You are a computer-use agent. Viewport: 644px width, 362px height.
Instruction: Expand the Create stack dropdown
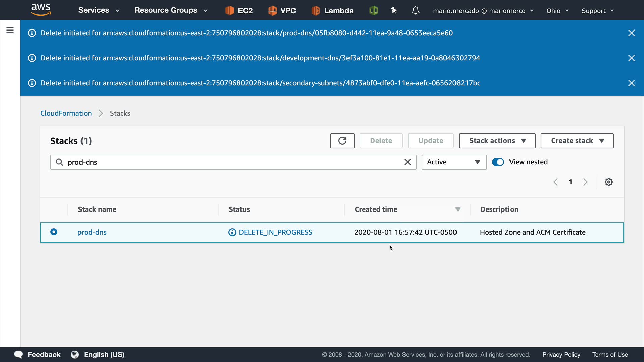(577, 141)
